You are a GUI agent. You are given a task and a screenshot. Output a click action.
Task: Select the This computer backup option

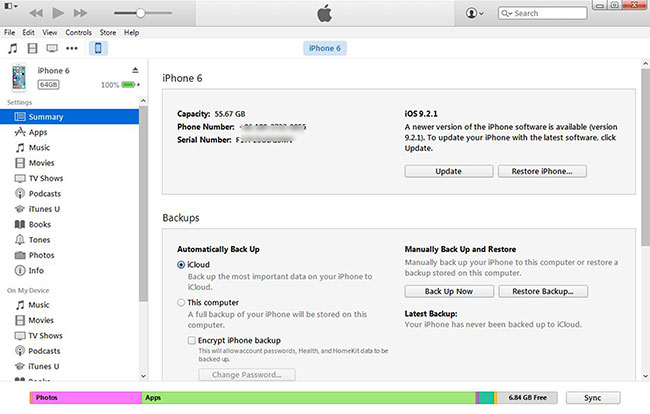click(x=181, y=303)
